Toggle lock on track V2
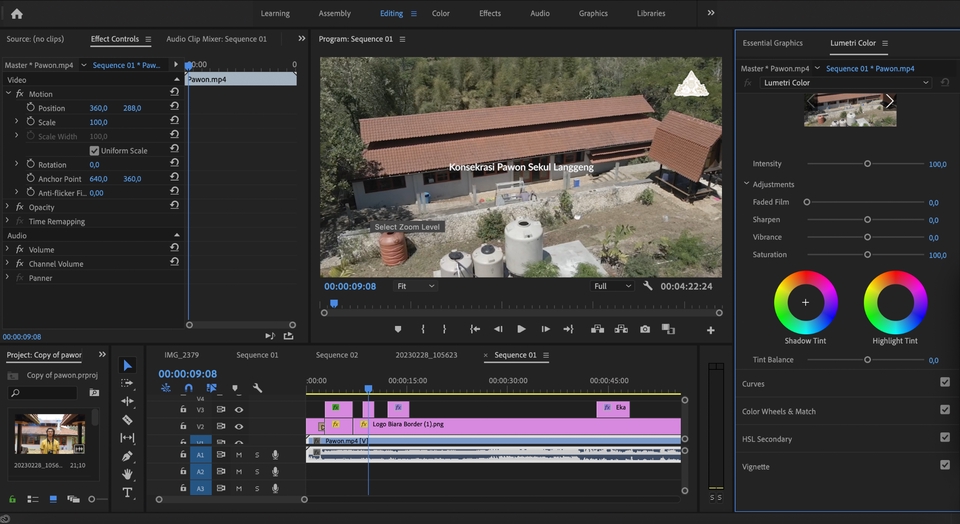Viewport: 960px width, 524px height. point(183,425)
